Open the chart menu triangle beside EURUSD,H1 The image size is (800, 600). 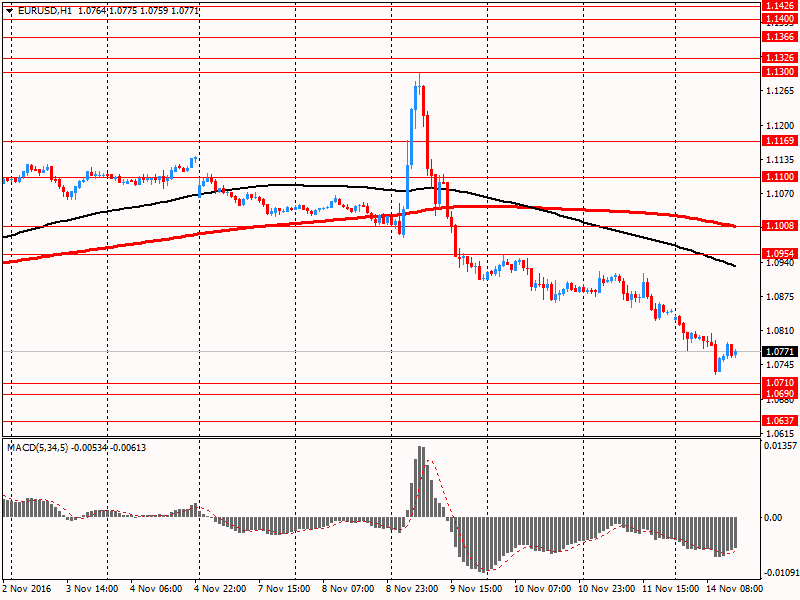click(x=9, y=10)
